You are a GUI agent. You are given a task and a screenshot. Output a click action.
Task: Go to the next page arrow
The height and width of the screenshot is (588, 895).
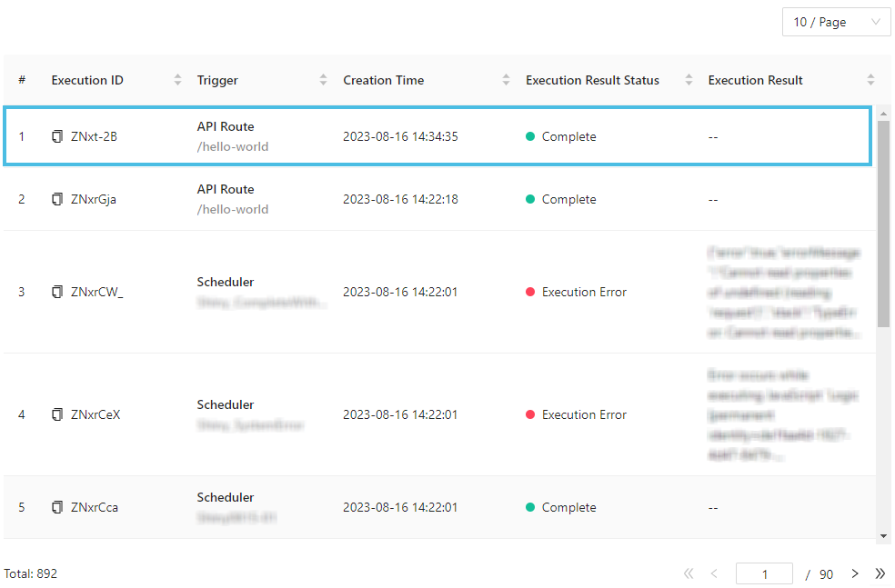pyautogui.click(x=854, y=573)
